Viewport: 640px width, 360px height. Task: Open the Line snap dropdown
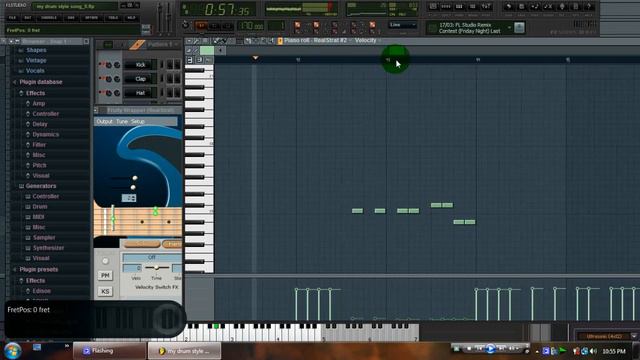402,25
